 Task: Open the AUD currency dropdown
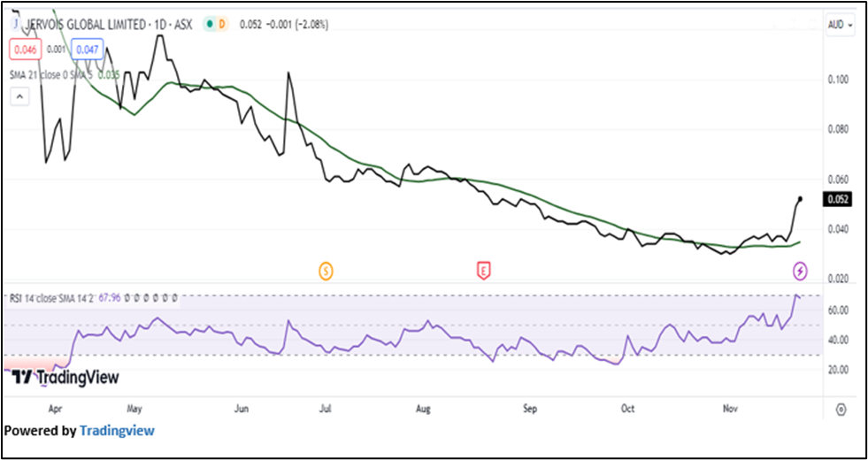point(840,25)
